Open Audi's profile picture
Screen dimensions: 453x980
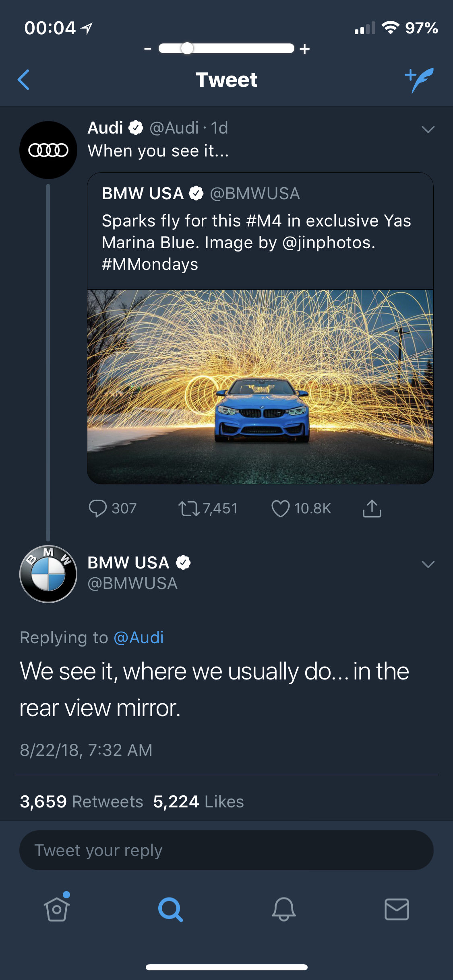point(48,150)
